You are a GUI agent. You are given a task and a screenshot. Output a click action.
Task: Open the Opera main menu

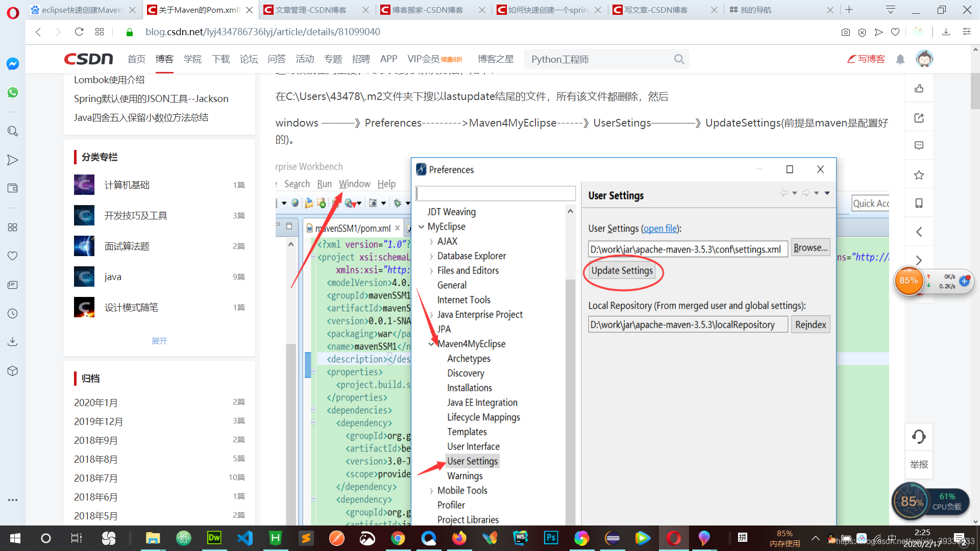pyautogui.click(x=13, y=12)
